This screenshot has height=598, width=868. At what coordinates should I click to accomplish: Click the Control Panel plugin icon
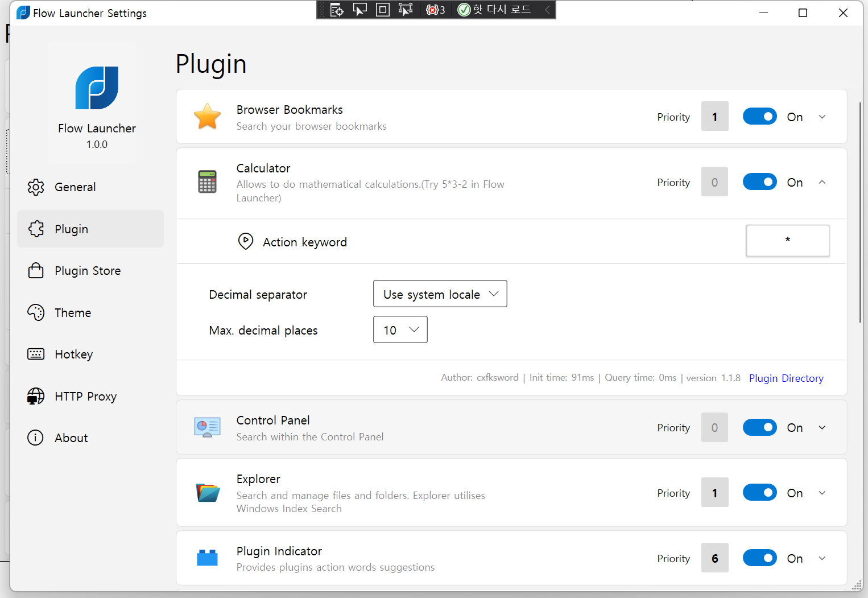[207, 427]
